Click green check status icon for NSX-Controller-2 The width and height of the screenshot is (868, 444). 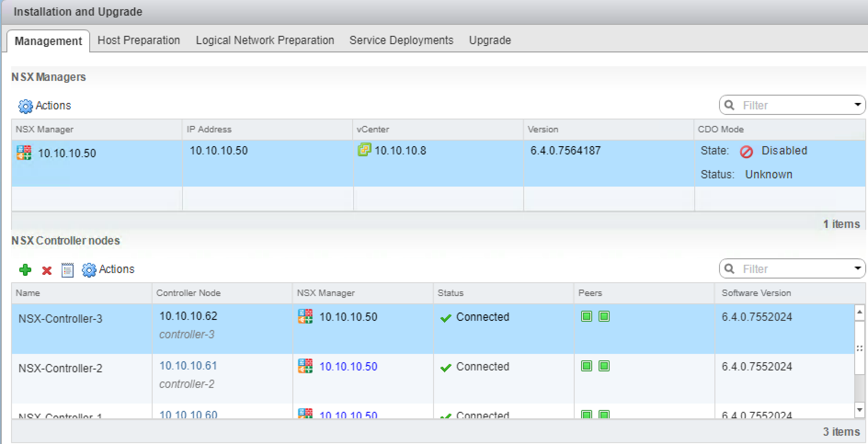tap(445, 368)
